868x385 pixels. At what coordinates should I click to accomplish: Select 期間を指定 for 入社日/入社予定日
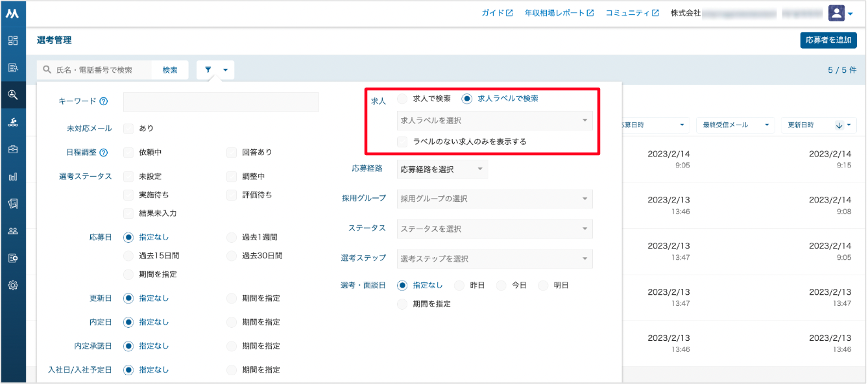(232, 370)
